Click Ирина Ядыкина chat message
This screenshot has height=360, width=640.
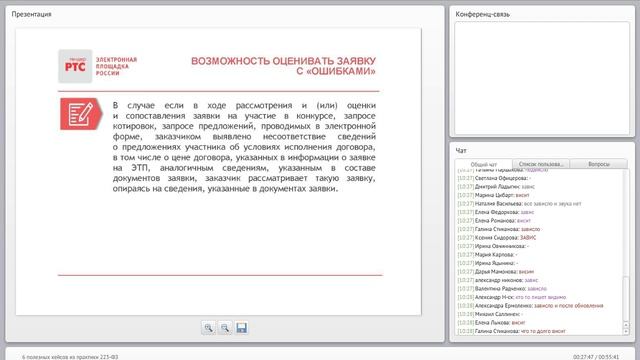pyautogui.click(x=488, y=263)
